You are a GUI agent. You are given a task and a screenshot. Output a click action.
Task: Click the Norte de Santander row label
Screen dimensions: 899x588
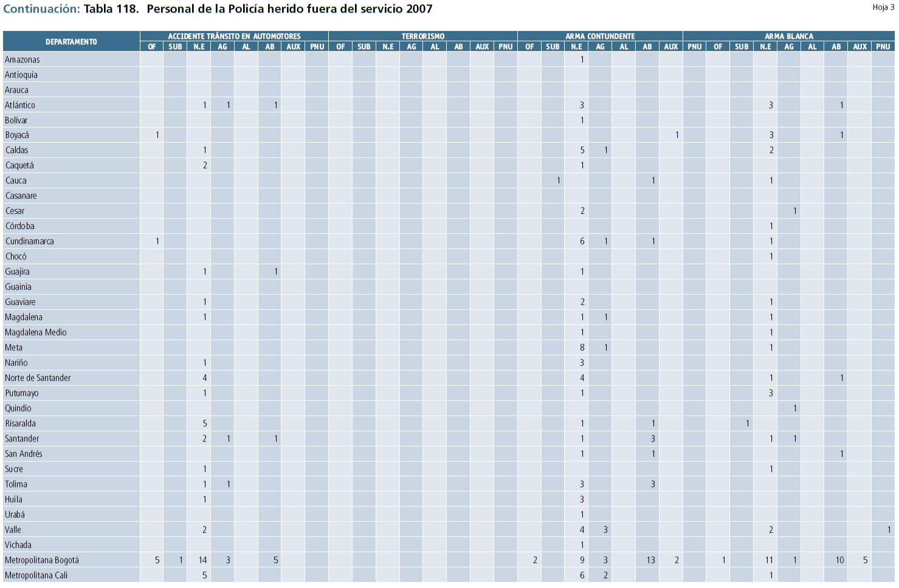(38, 378)
